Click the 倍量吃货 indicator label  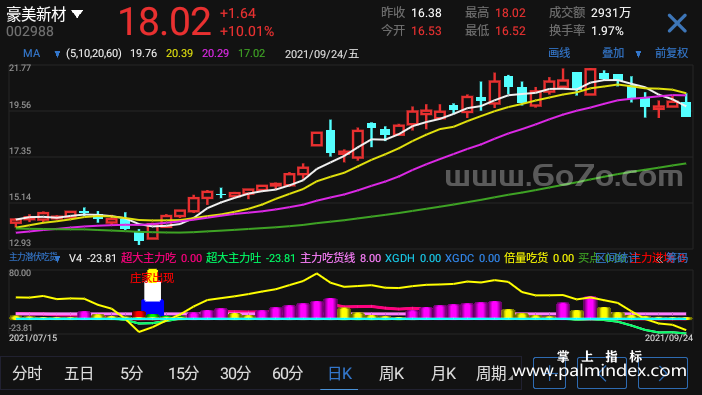[x=526, y=258]
